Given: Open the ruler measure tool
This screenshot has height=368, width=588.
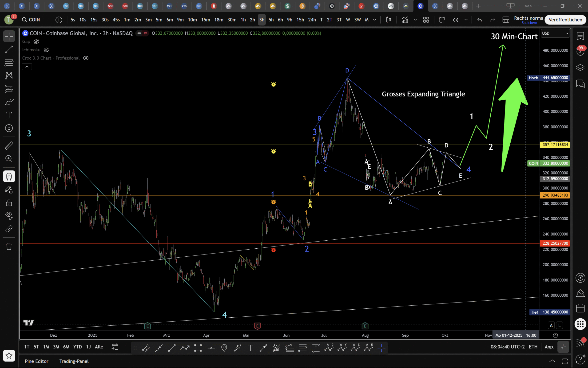Looking at the screenshot, I should [9, 146].
